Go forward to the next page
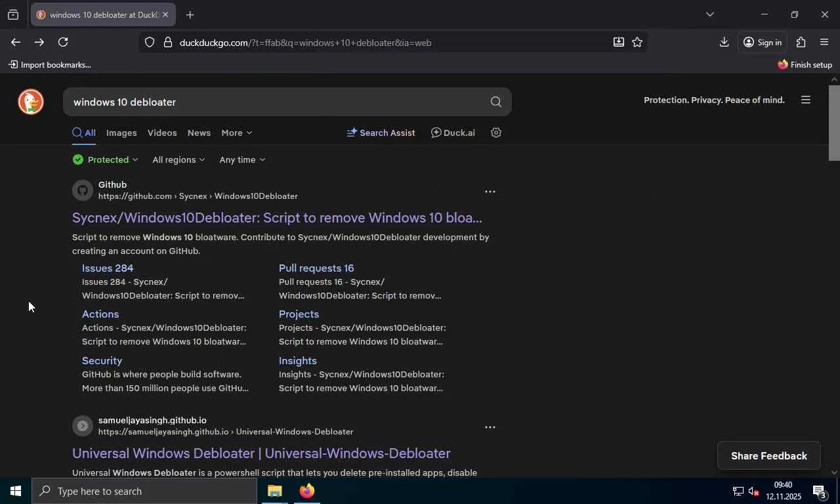This screenshot has height=504, width=840. click(39, 42)
